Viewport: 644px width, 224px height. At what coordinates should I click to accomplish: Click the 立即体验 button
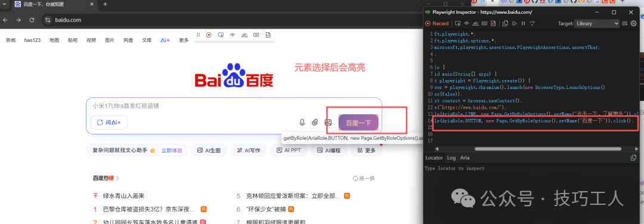(x=171, y=151)
